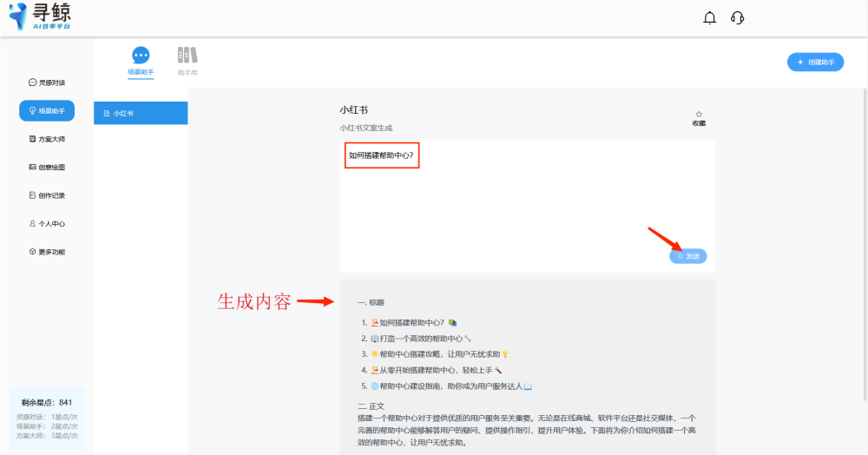868x455 pixels.
Task: Expand 更多功能 in the sidebar
Action: (47, 252)
